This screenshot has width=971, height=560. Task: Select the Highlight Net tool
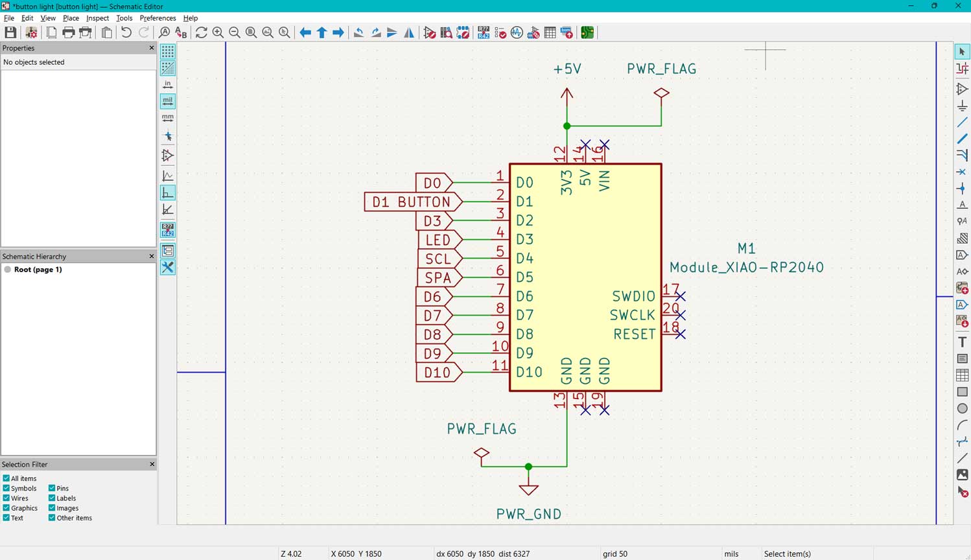pos(963,69)
